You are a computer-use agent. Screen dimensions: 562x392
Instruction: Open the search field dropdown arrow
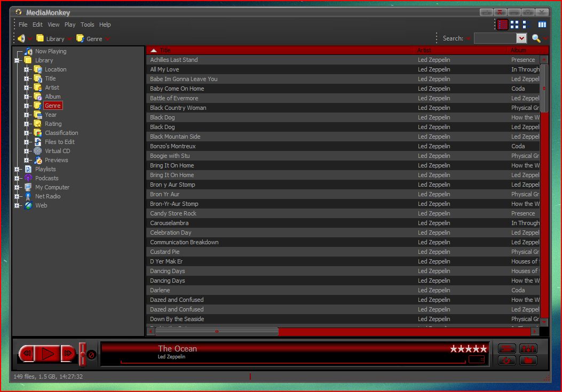click(x=521, y=38)
